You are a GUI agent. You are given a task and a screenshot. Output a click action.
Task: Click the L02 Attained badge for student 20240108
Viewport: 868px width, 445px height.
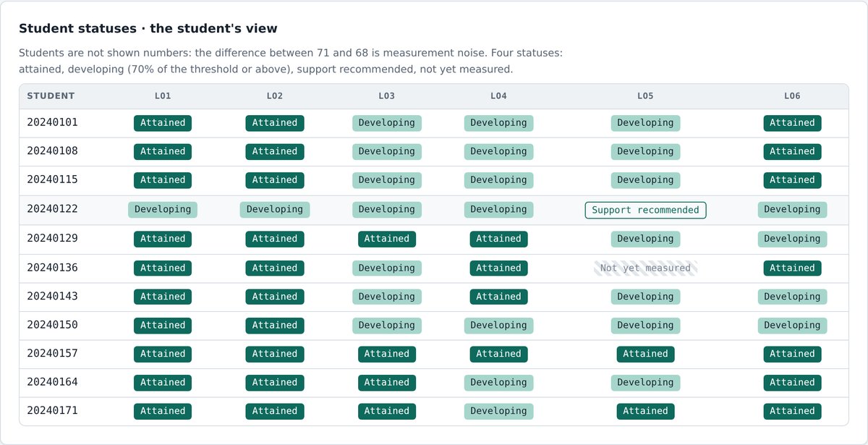275,152
